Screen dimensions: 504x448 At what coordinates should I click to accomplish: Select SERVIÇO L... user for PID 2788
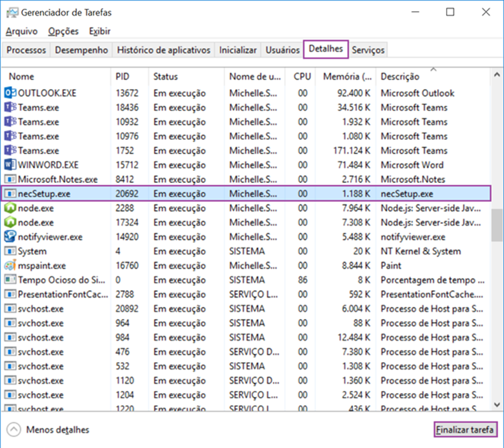[253, 294]
